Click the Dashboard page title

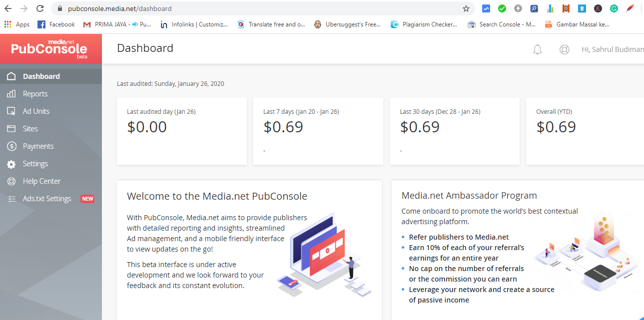tap(145, 48)
